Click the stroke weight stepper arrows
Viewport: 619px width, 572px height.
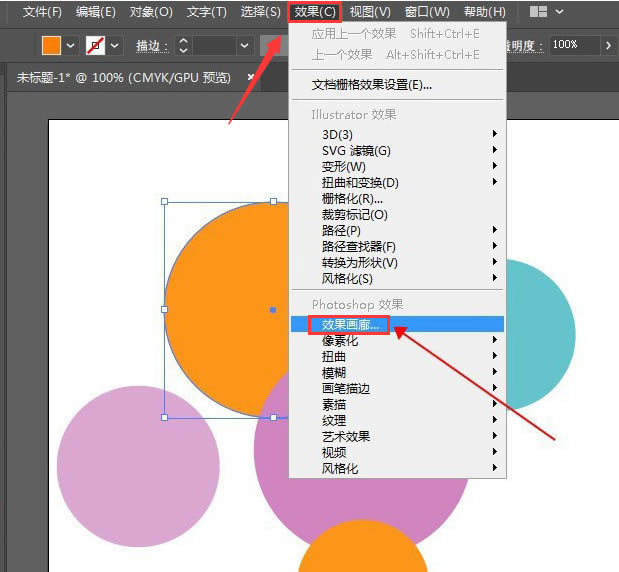[183, 45]
